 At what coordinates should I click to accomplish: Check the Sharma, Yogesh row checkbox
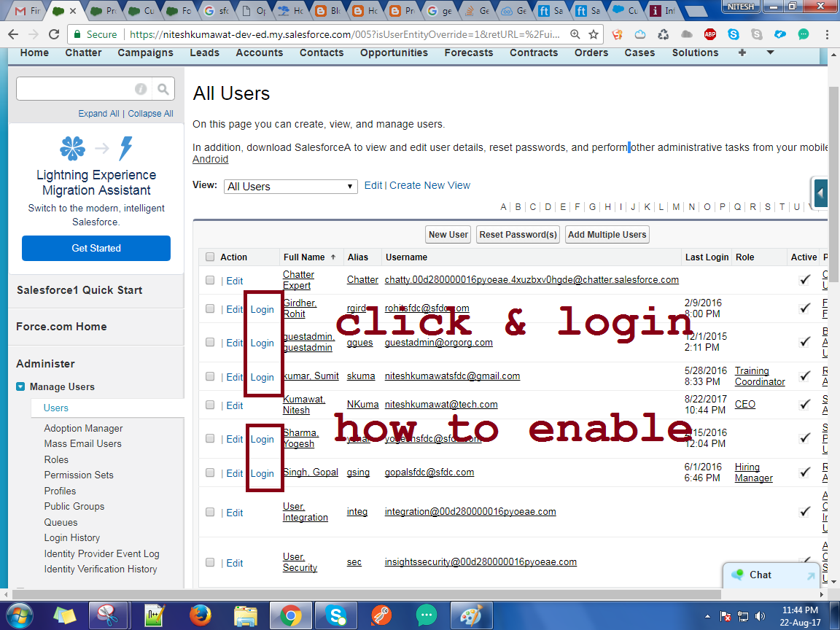[210, 438]
